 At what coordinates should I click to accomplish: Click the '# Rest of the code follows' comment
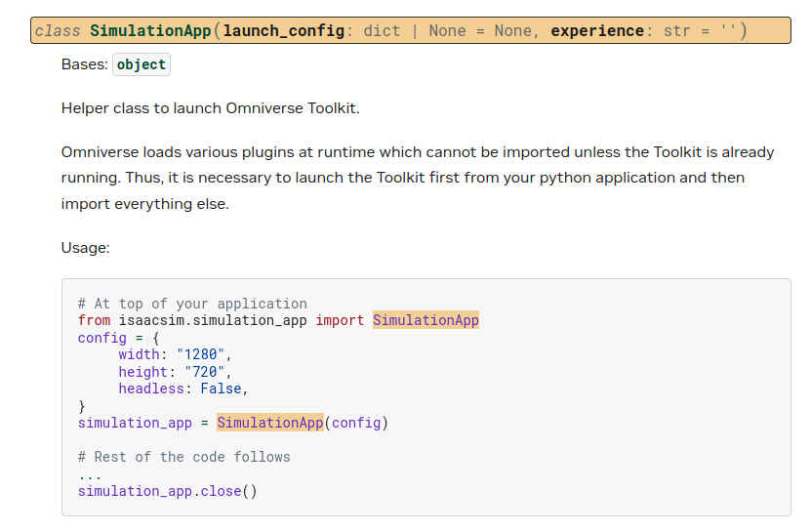click(183, 457)
